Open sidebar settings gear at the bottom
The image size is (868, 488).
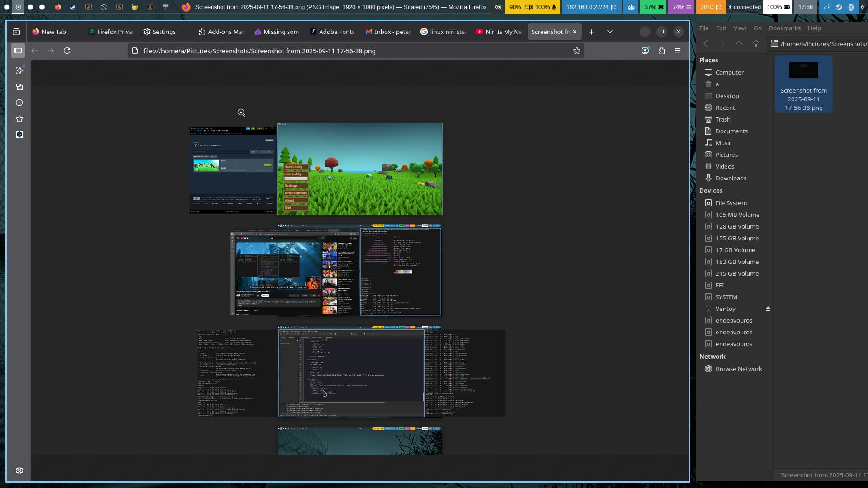tap(19, 470)
